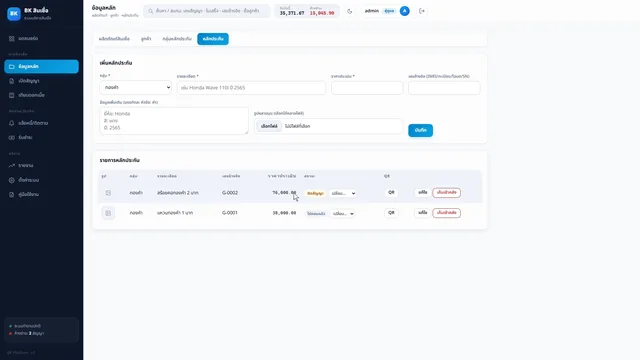The height and width of the screenshot is (360, 640).
Task: Click the red 15,045.90 figure
Action: pyautogui.click(x=322, y=13)
